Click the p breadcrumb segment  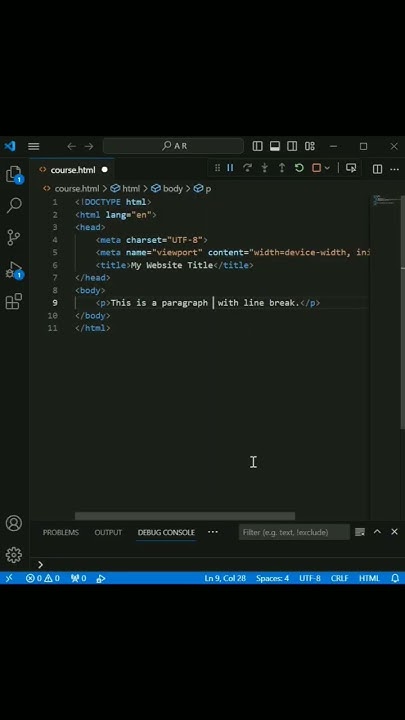click(x=208, y=189)
